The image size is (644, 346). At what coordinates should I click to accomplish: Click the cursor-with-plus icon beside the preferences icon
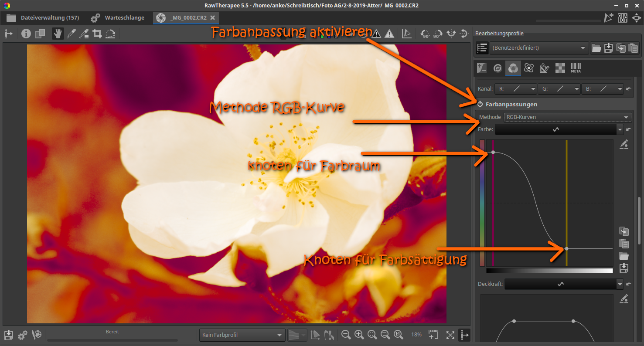609,18
